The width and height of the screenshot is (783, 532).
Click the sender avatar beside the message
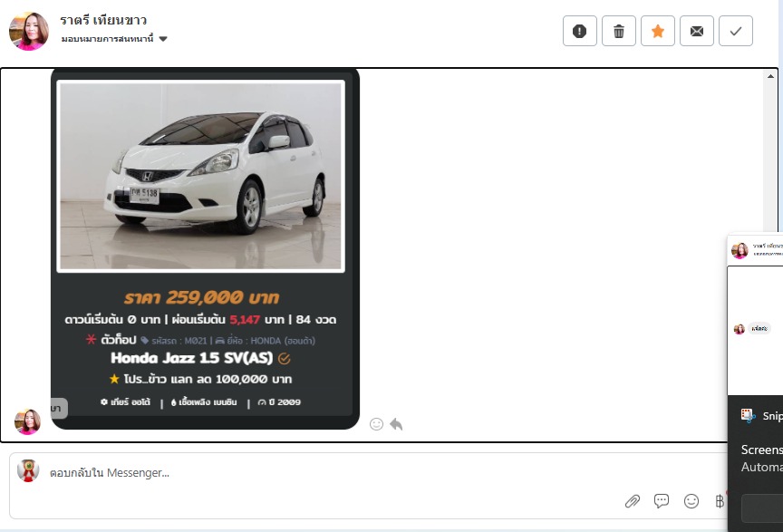28,421
